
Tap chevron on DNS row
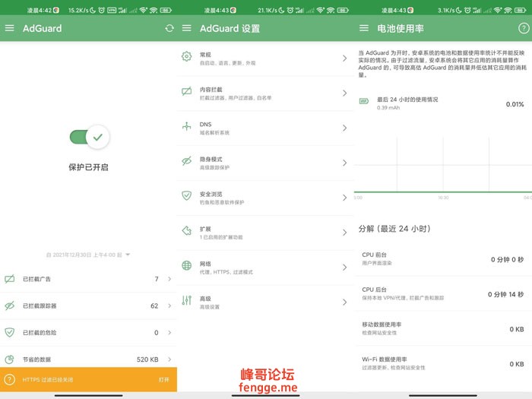pyautogui.click(x=345, y=128)
